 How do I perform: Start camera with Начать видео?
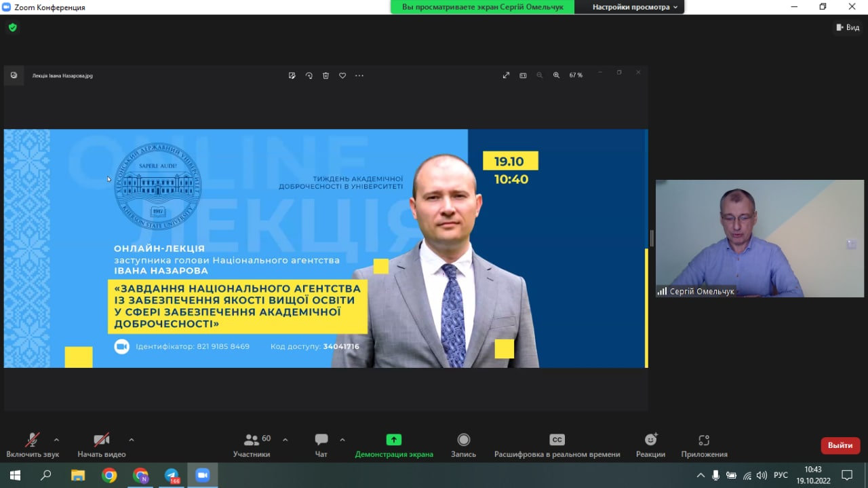point(102,445)
